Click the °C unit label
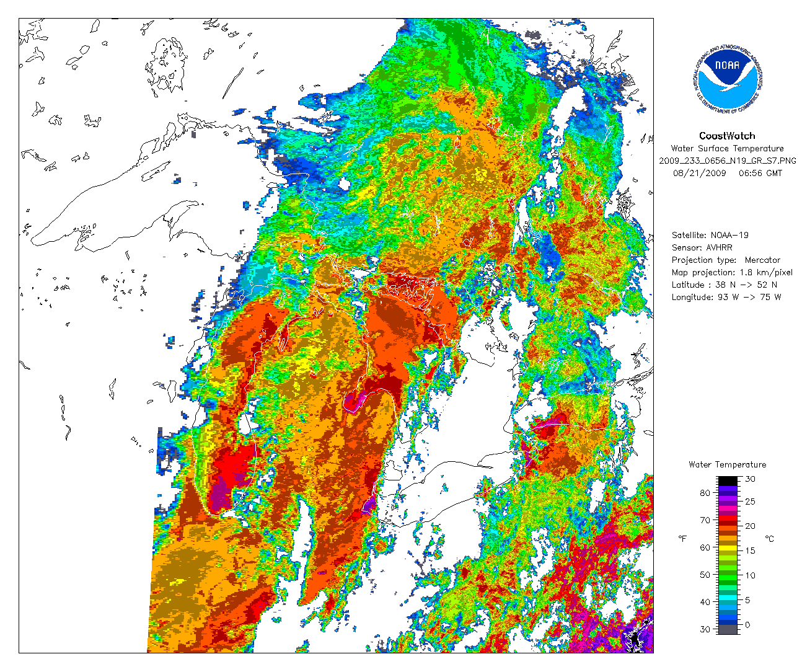This screenshot has height=672, width=802. 769,539
